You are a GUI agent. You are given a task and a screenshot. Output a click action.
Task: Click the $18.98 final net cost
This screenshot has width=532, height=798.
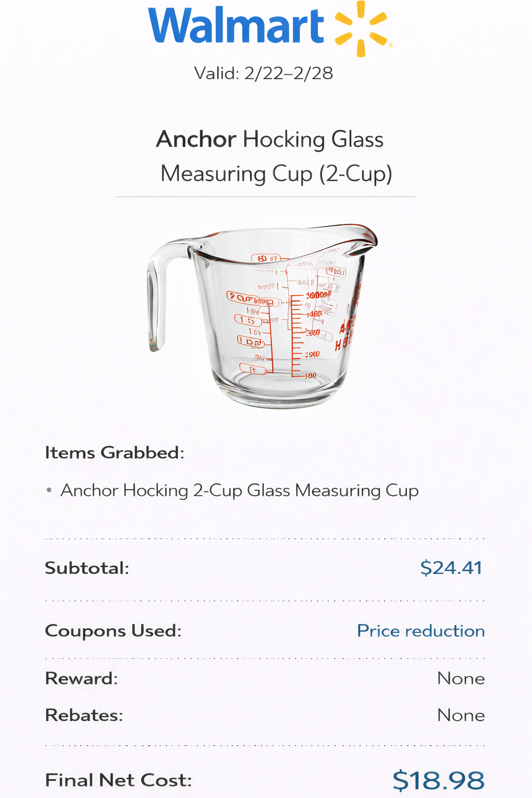click(x=438, y=780)
